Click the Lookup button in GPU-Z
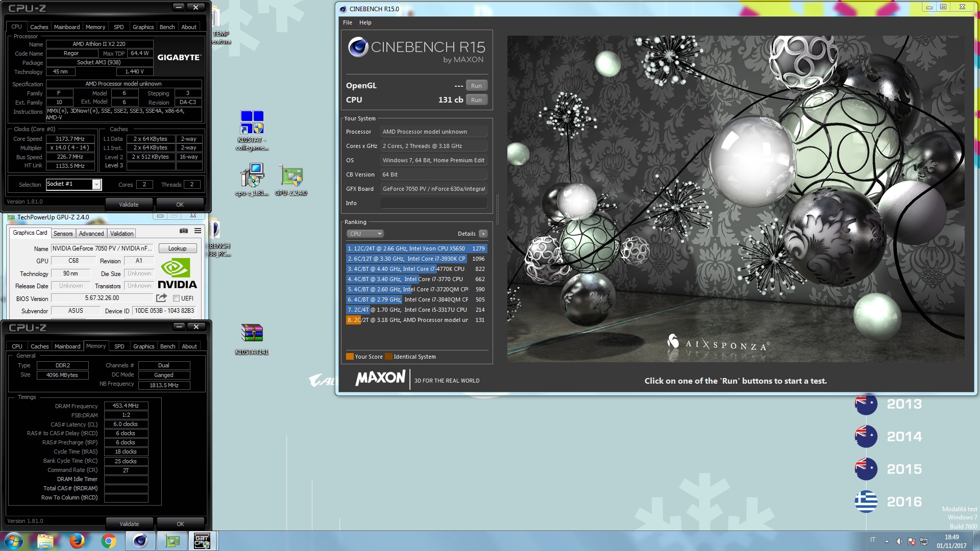 pyautogui.click(x=177, y=248)
